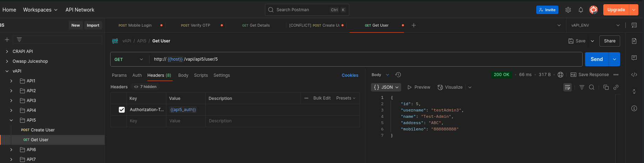This screenshot has height=163, width=644.
Task: Open the JSON format dropdown
Action: (386, 87)
